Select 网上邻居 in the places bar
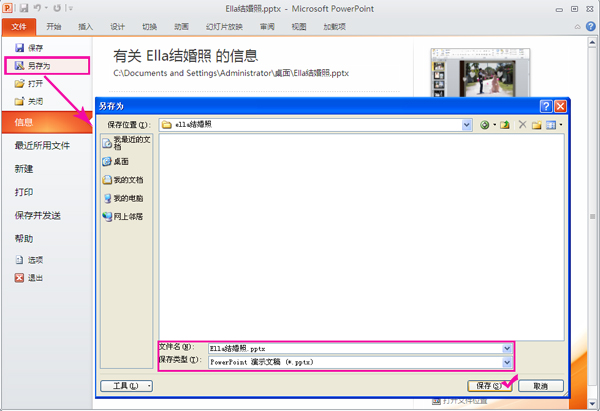The height and width of the screenshot is (411, 600). 123,217
